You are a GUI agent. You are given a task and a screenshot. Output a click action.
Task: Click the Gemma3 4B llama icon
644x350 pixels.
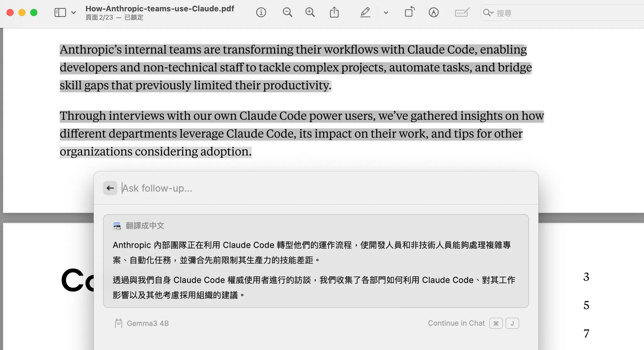pyautogui.click(x=119, y=323)
